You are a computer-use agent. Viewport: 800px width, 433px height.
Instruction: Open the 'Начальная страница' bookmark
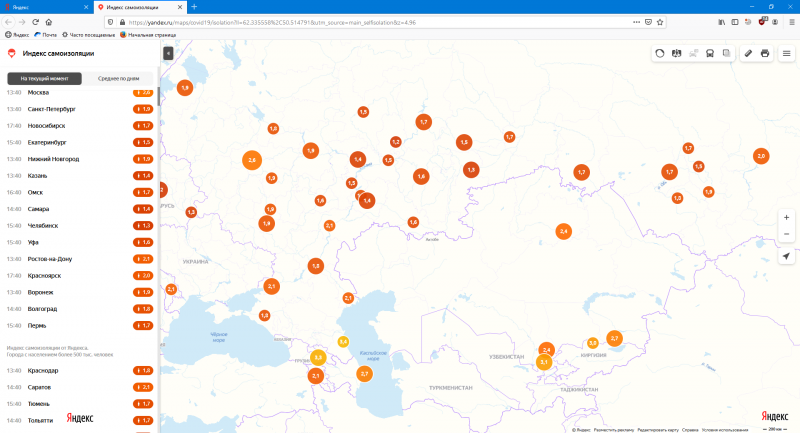(x=148, y=35)
